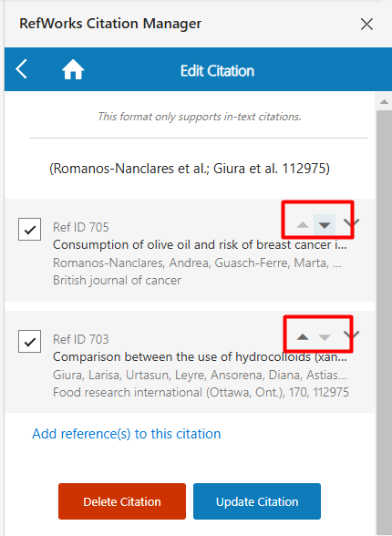392x536 pixels.
Task: Move Ref ID 705 down
Action: tap(325, 225)
